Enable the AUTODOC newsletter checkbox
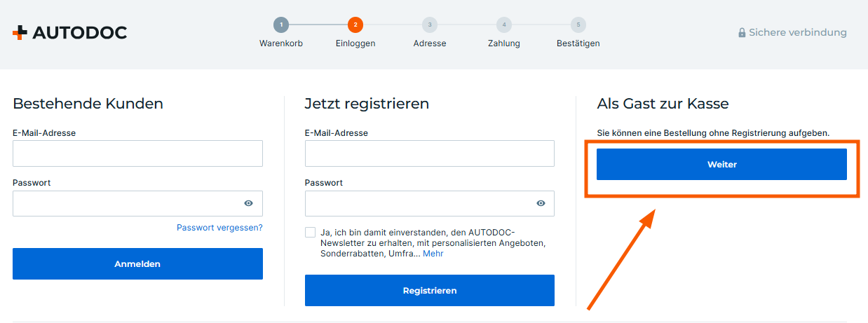 tap(311, 233)
